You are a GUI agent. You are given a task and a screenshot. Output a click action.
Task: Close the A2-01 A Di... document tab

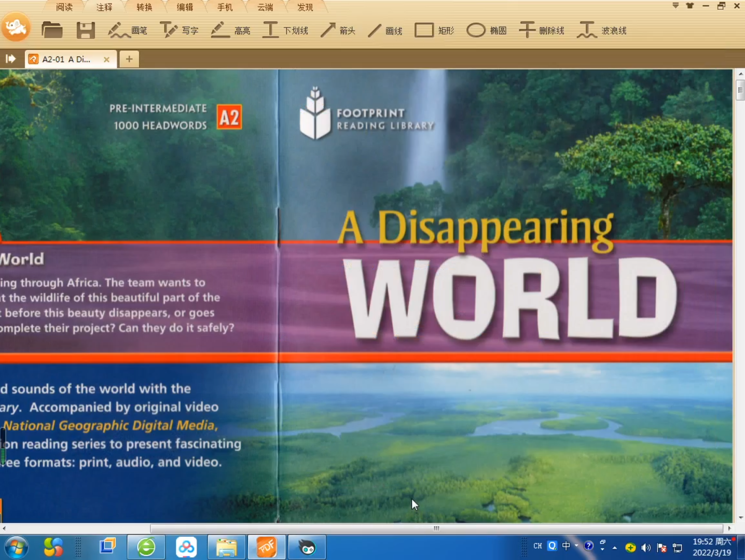(x=106, y=60)
